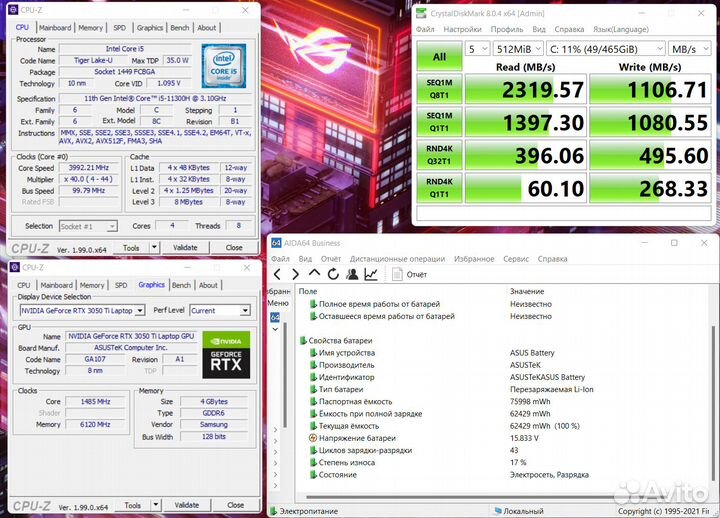Open the SPD tab in top CPU-Z

119,28
